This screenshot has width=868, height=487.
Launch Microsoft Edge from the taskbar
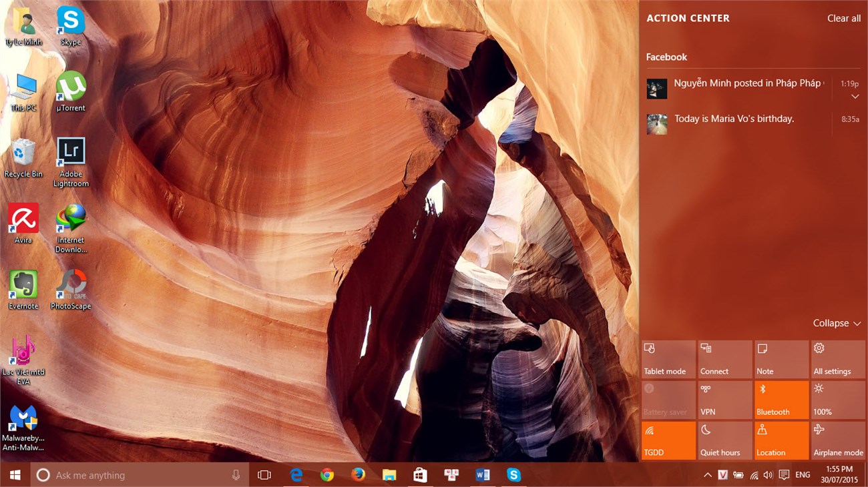pos(296,475)
